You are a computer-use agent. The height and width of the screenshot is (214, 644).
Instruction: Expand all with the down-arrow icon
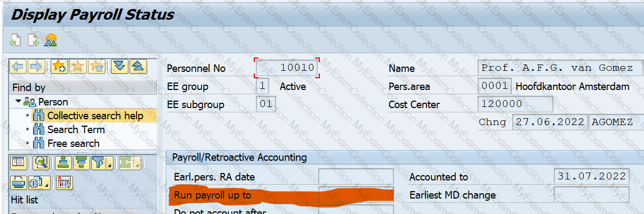[119, 67]
